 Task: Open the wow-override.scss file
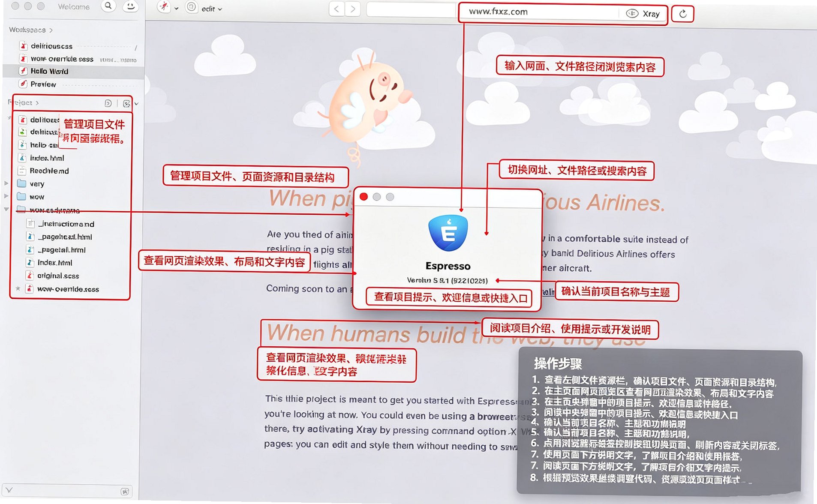pyautogui.click(x=68, y=289)
